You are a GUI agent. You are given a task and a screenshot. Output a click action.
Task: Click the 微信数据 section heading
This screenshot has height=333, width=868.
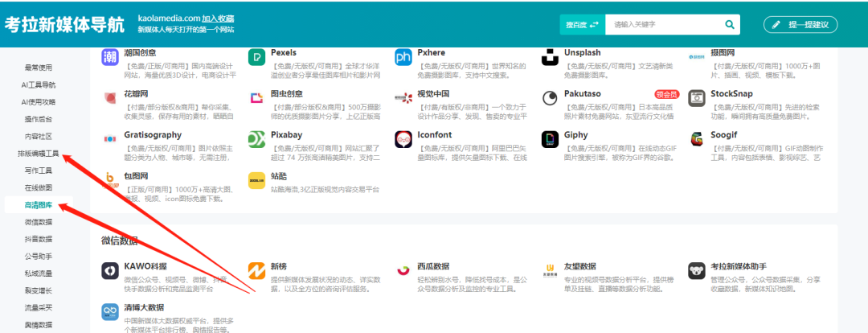point(120,240)
